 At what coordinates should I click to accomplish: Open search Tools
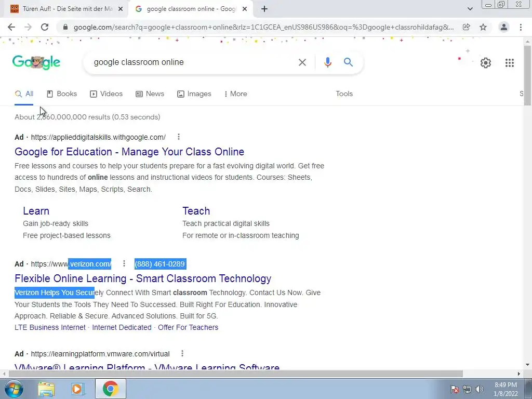pos(344,94)
